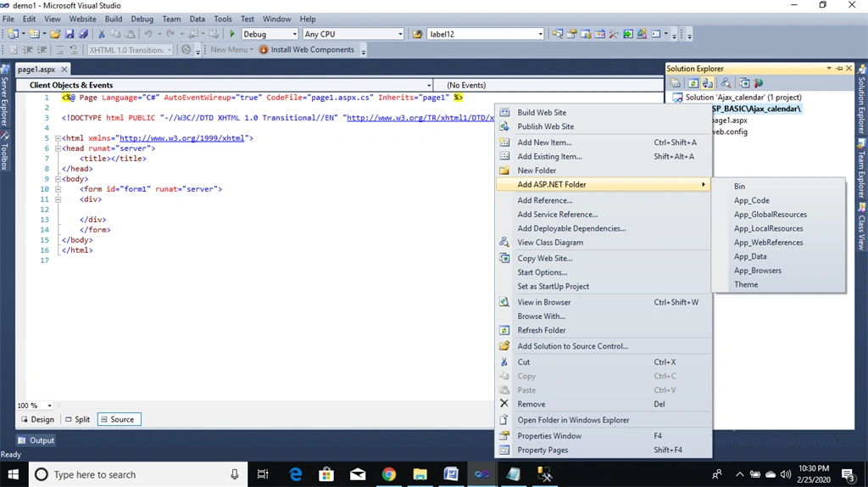868x487 pixels.
Task: Open the Server Explorer side tab
Action: pos(4,96)
